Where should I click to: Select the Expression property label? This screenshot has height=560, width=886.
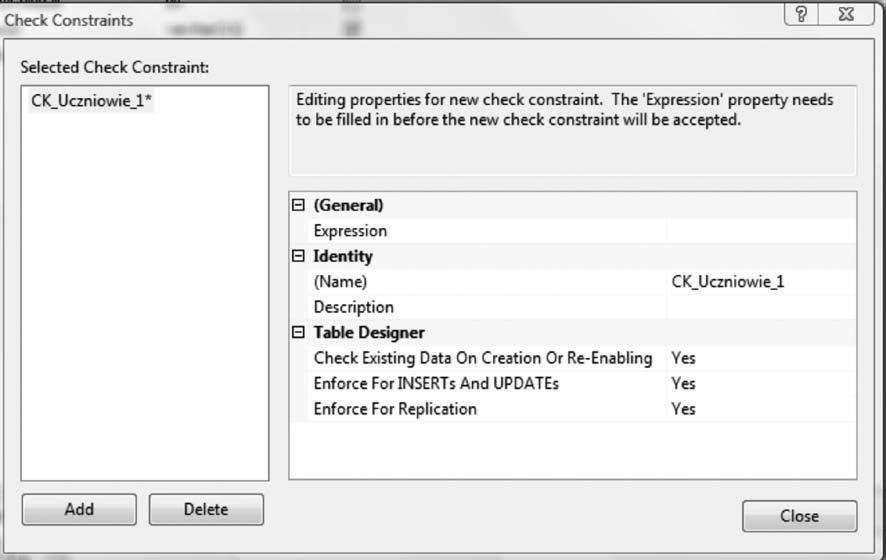(350, 231)
